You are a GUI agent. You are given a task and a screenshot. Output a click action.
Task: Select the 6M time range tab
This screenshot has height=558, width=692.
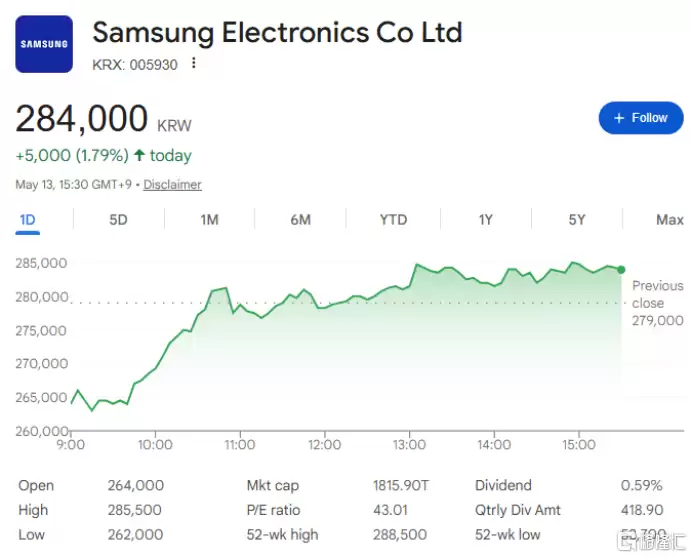pos(301,219)
